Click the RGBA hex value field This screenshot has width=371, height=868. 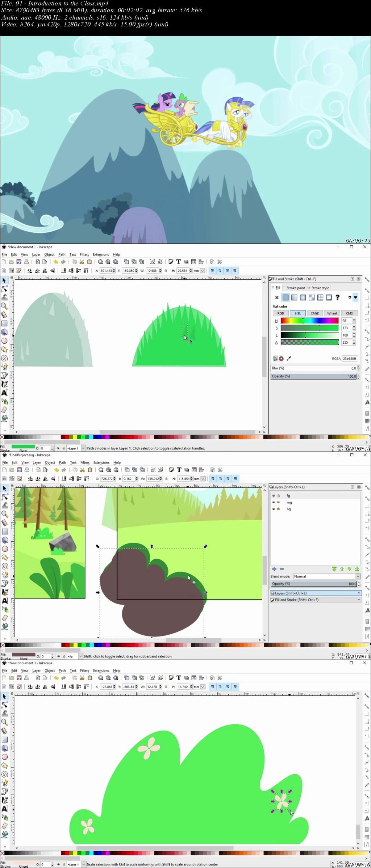coord(350,359)
